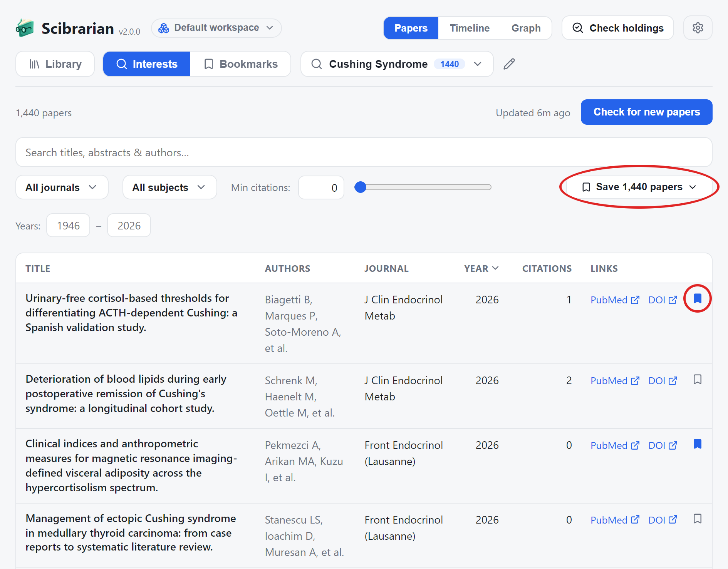
Task: Open the All subjects filter
Action: pyautogui.click(x=169, y=187)
